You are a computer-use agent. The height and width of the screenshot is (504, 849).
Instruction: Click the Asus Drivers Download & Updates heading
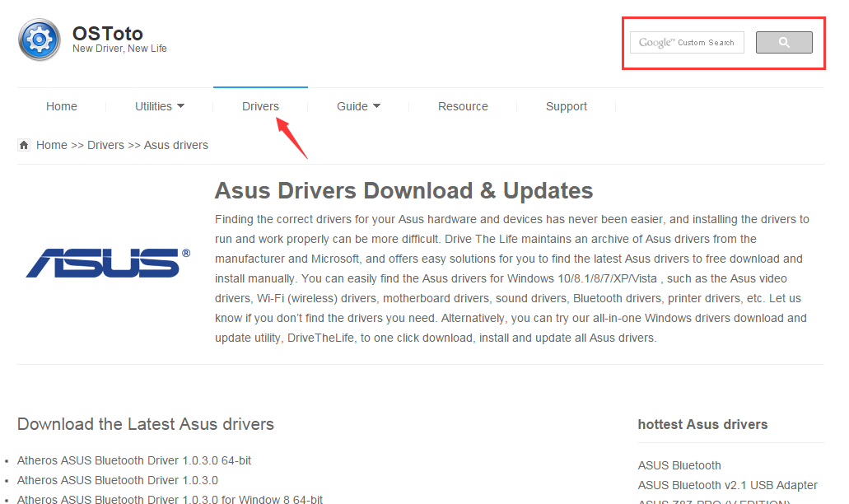pos(404,190)
